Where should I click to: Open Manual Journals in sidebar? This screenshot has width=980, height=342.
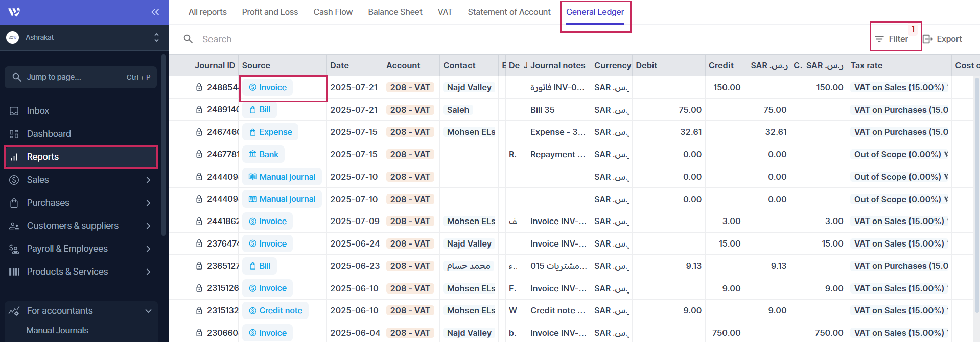coord(57,330)
